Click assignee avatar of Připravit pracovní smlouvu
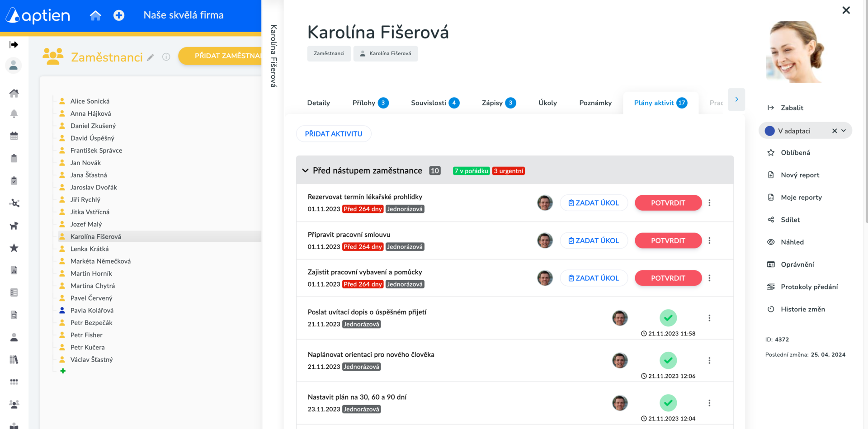This screenshot has height=429, width=868. tap(545, 240)
